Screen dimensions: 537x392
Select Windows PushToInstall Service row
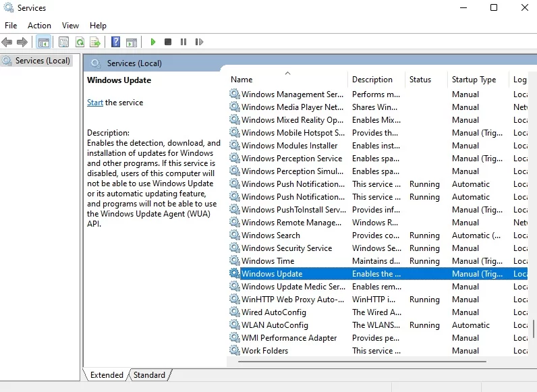378,209
